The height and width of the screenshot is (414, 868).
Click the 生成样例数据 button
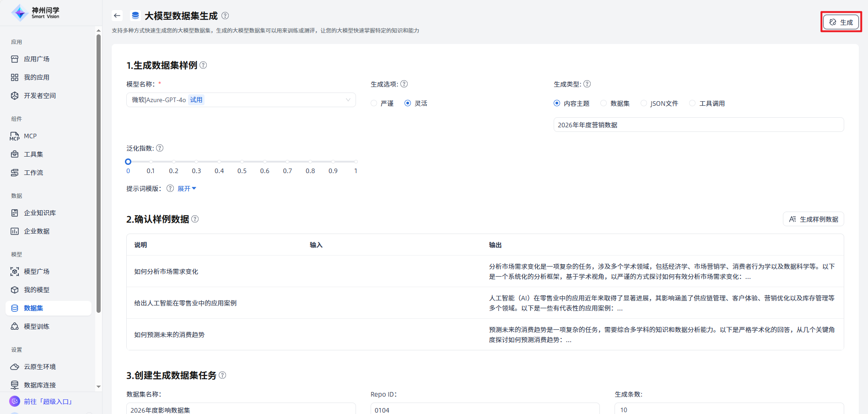click(813, 219)
